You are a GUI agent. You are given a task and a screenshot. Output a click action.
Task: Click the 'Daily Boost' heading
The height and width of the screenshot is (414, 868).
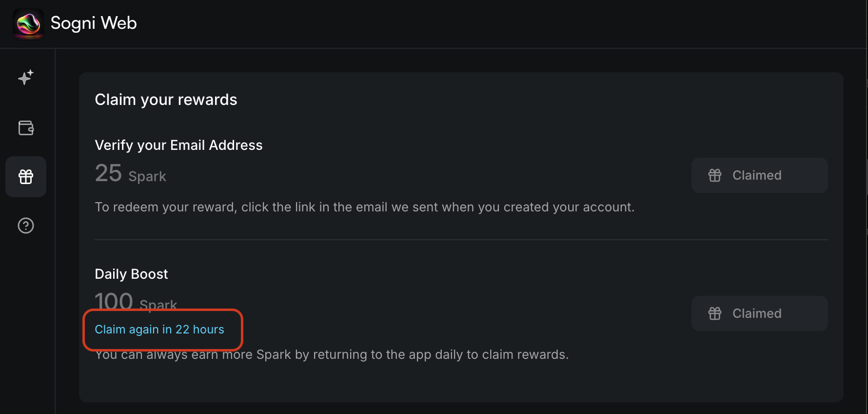click(x=131, y=274)
